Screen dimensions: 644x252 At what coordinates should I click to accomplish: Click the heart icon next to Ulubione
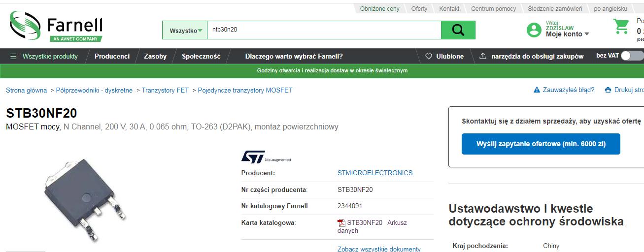click(x=429, y=56)
